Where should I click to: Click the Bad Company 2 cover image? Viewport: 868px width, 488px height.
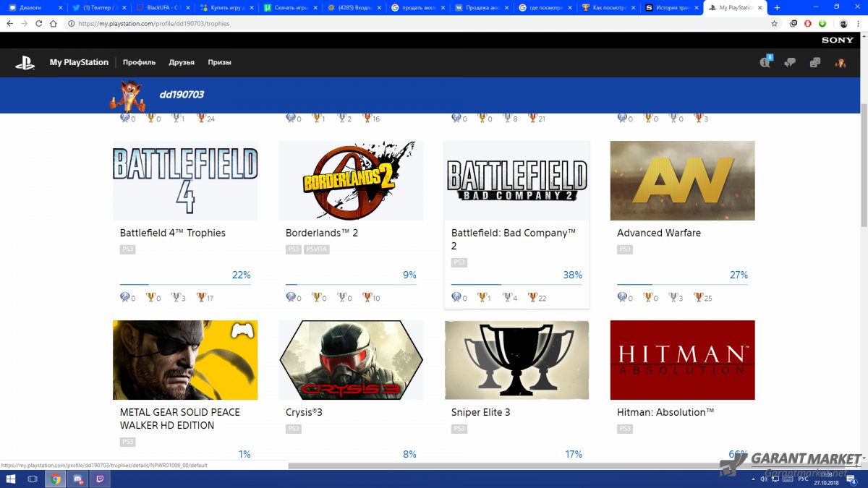[x=516, y=181]
